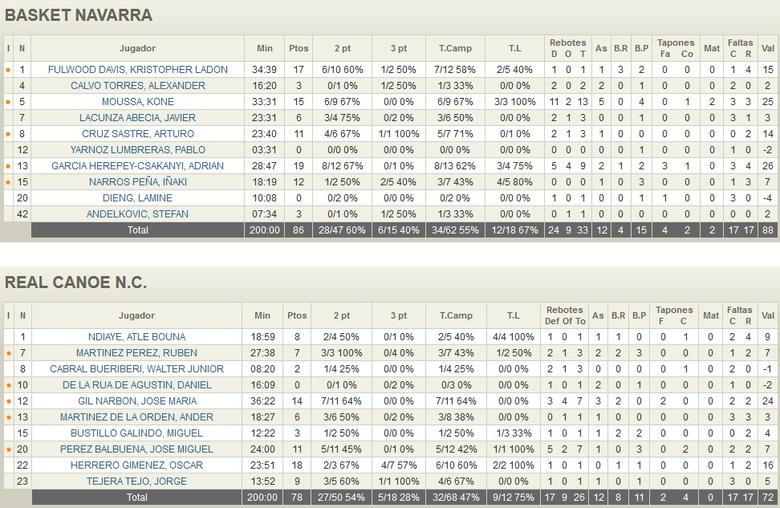Click the orange starter dot beside Gil Narbon
Image resolution: width=780 pixels, height=508 pixels.
point(8,401)
